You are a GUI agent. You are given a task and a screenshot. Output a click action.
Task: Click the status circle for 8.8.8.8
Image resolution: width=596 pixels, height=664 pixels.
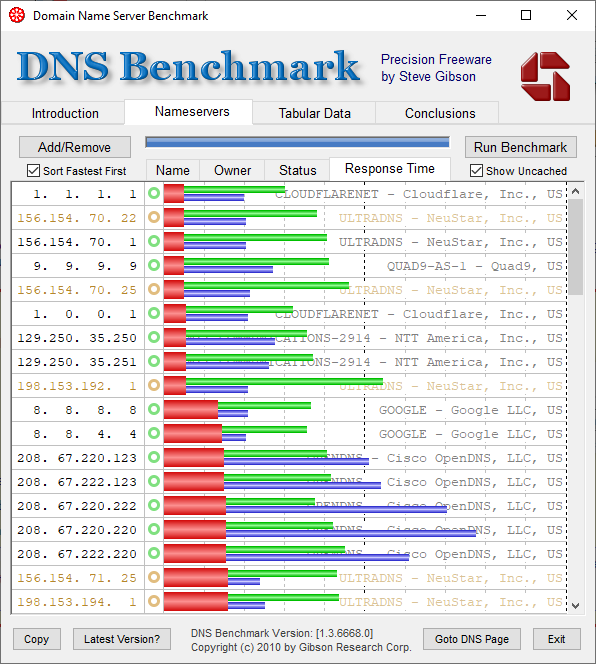(154, 409)
